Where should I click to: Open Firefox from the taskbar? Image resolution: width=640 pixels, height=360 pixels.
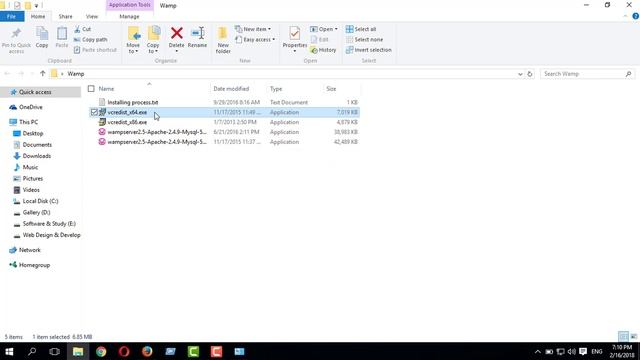pos(147,351)
